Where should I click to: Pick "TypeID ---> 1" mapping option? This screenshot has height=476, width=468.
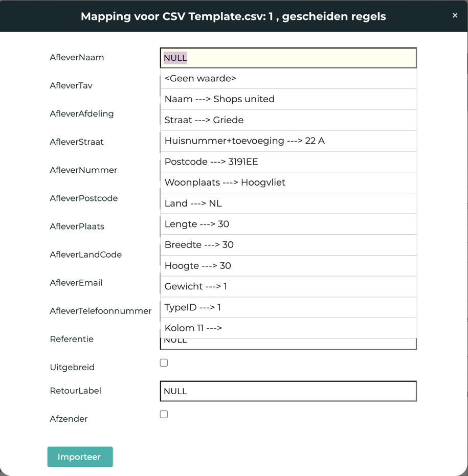point(192,307)
